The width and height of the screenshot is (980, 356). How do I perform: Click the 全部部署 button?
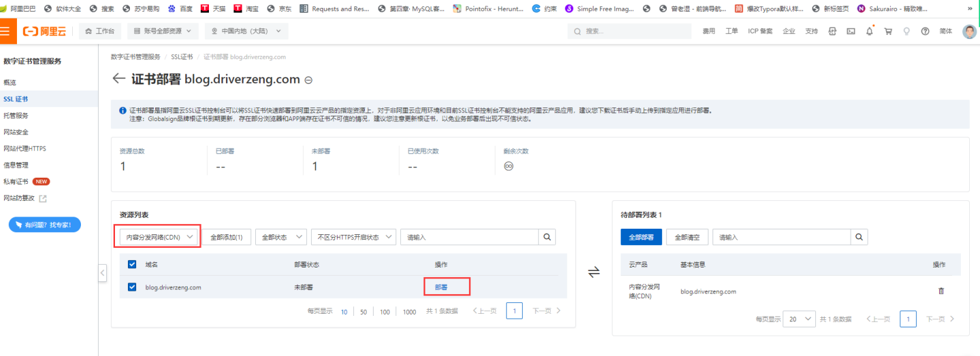(641, 237)
